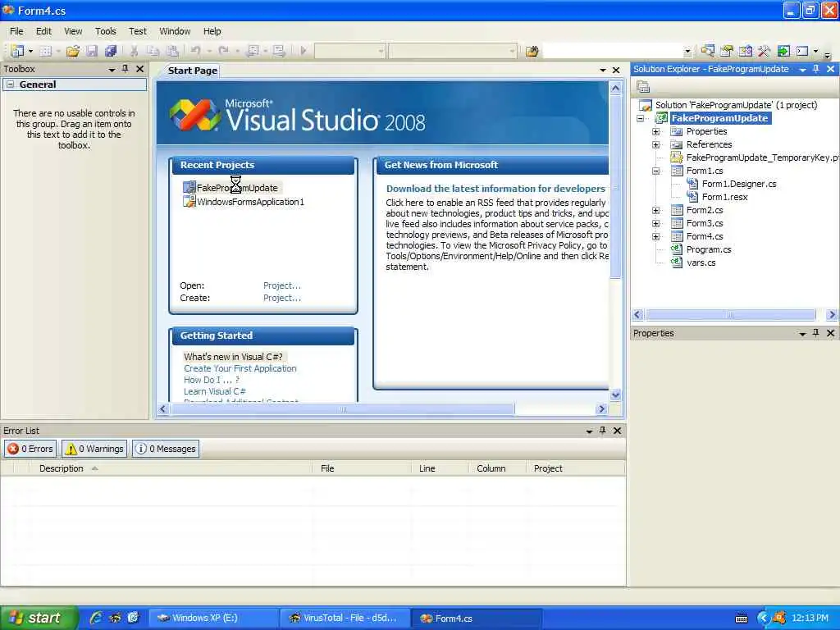Pin the Error List with auto-hide icon
Screen dimensions: 840x630
point(603,430)
